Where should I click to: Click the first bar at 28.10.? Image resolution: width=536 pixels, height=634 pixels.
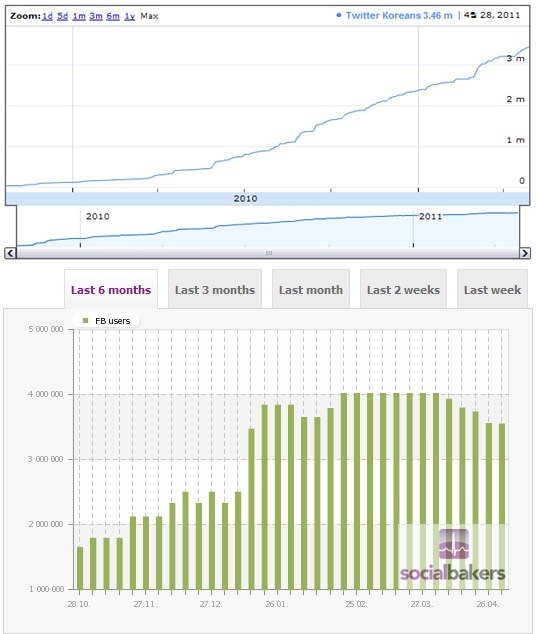80,568
